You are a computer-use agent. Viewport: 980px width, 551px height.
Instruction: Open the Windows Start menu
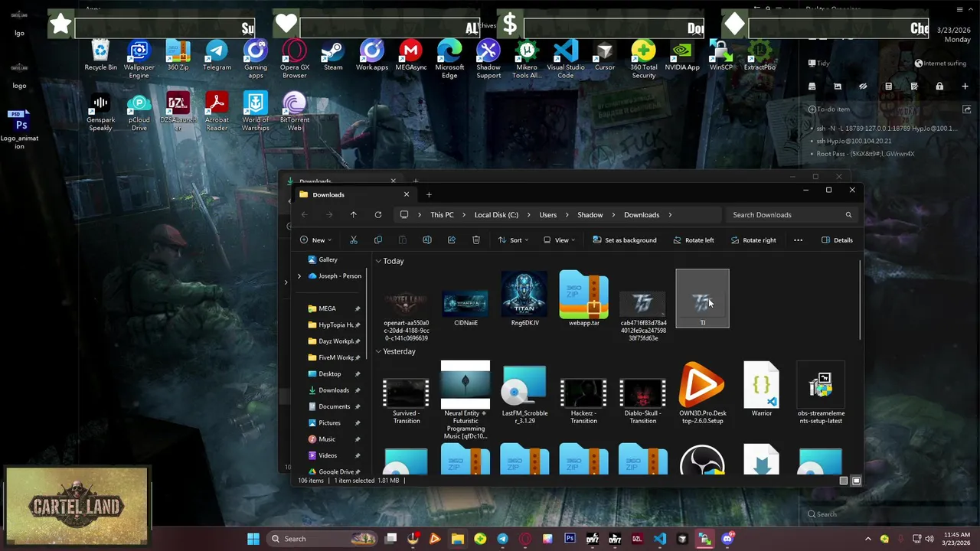[253, 539]
